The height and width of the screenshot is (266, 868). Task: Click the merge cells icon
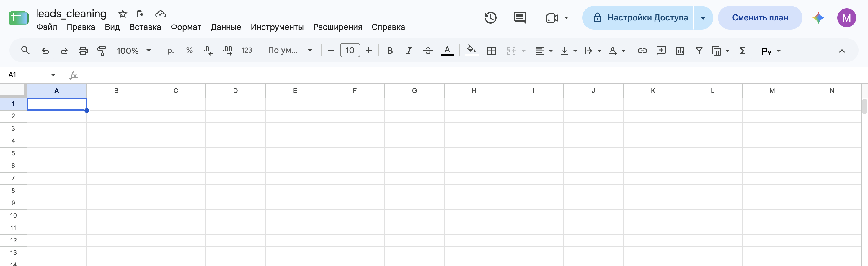pyautogui.click(x=511, y=51)
